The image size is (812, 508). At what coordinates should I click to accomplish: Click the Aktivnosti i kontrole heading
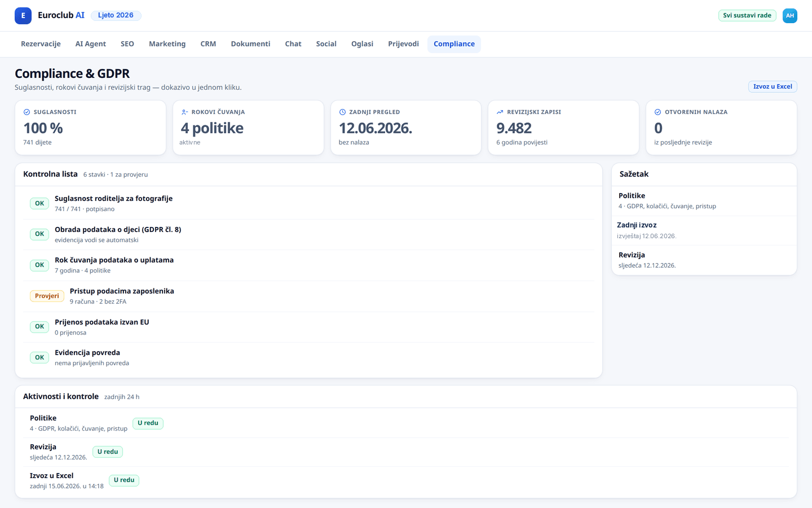pos(61,397)
